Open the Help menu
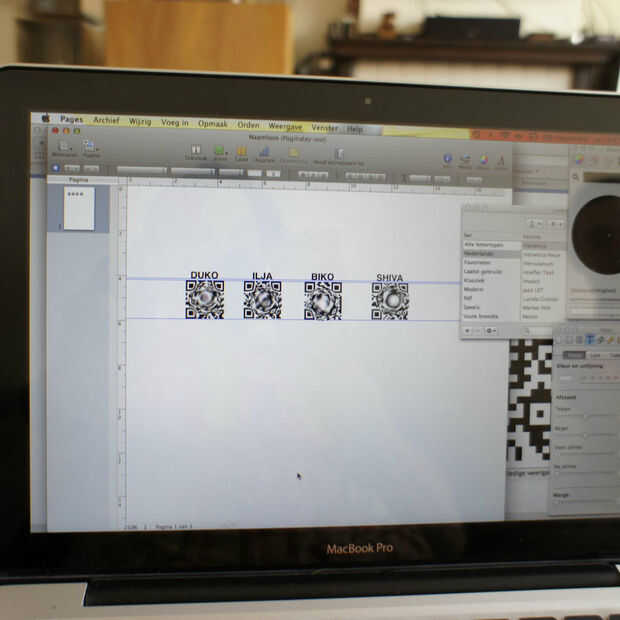 (x=355, y=129)
